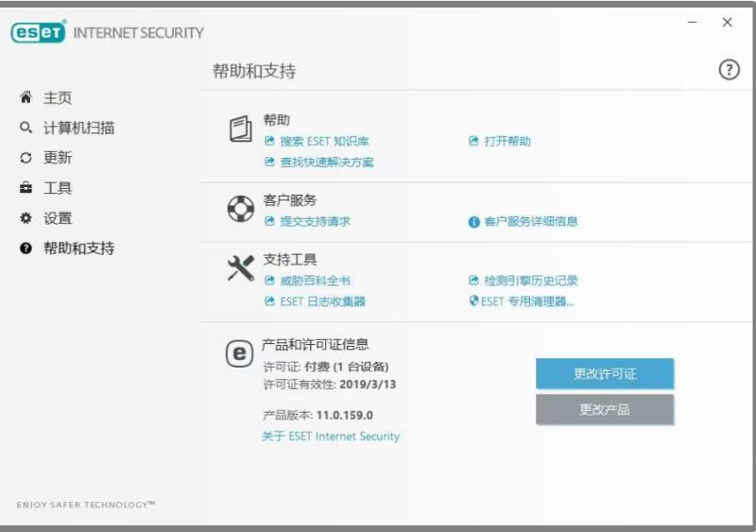756x532 pixels.
Task: Select 帮助和支持 in the sidebar
Action: (79, 248)
